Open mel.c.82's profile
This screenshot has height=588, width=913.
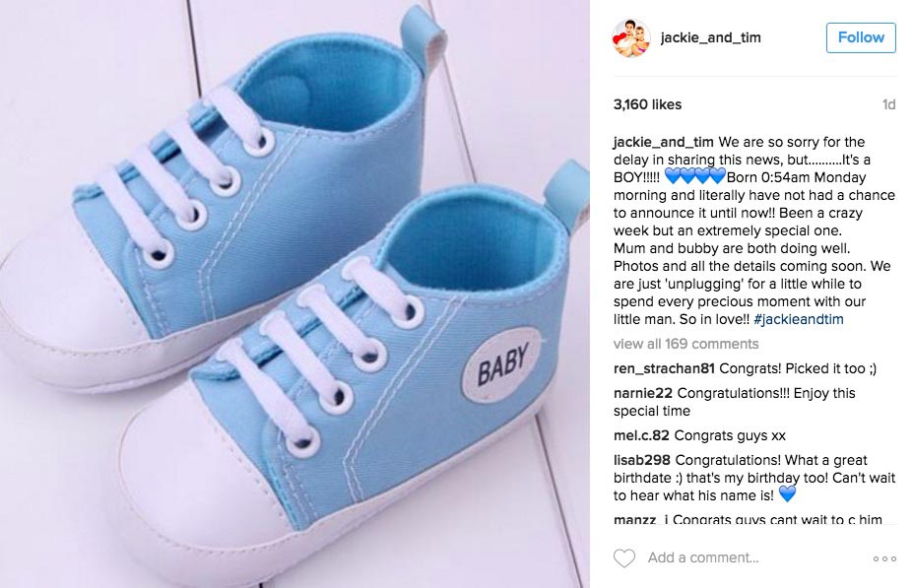[x=641, y=435]
